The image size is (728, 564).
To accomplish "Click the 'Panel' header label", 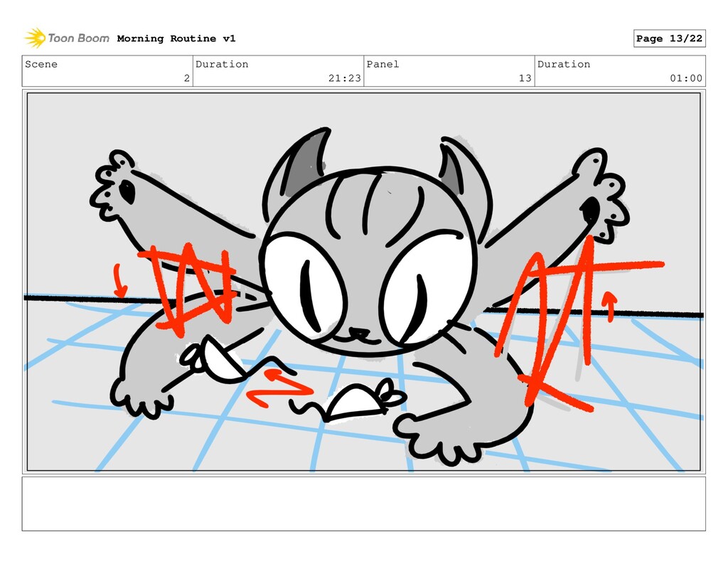I will pos(382,64).
